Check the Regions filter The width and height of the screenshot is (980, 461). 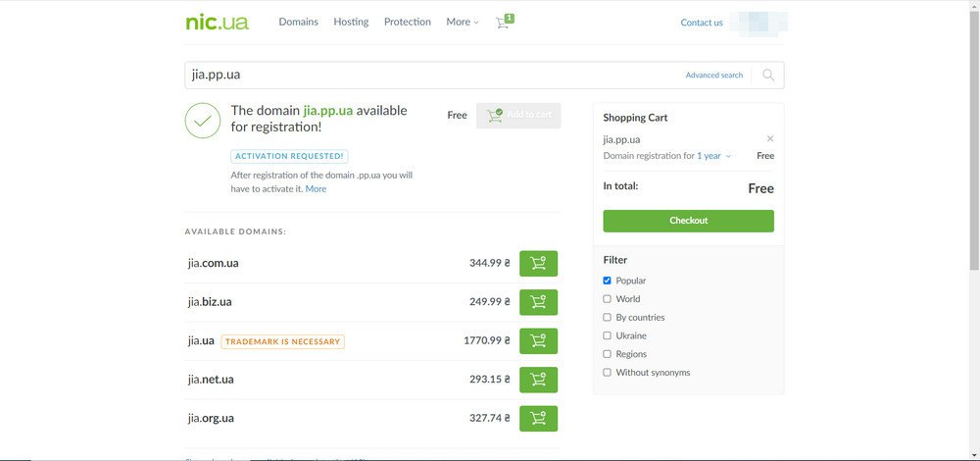tap(607, 354)
